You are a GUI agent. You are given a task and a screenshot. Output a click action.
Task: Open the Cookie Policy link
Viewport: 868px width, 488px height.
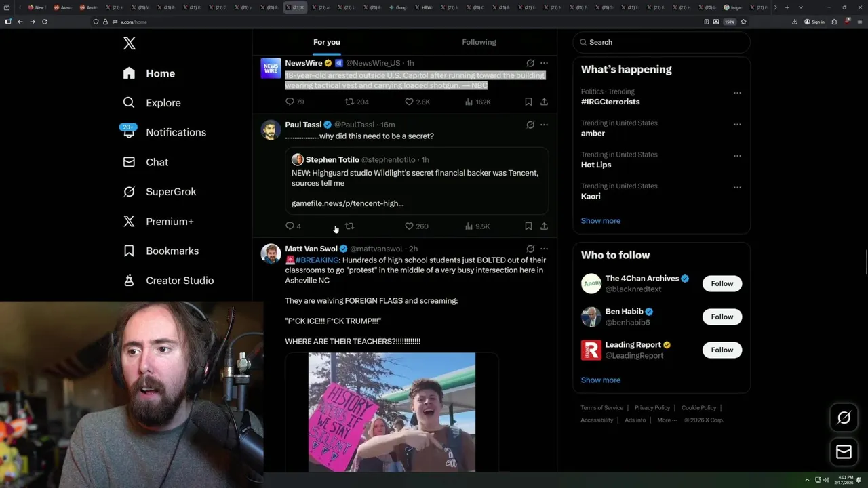(698, 408)
